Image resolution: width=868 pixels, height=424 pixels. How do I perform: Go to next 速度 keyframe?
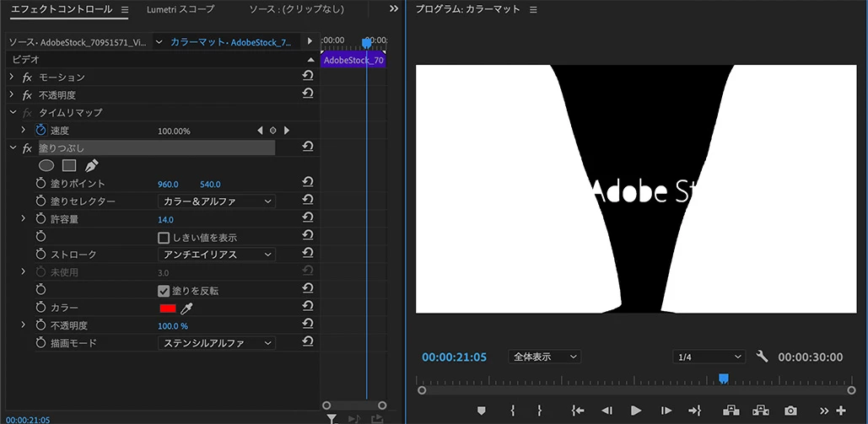click(x=286, y=131)
